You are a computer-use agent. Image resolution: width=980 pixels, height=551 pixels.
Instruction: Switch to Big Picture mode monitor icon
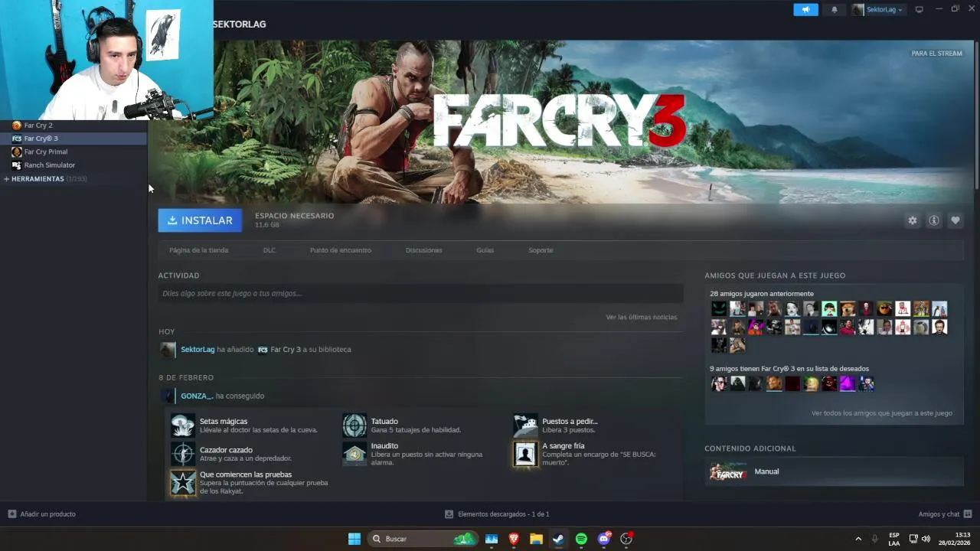(920, 10)
